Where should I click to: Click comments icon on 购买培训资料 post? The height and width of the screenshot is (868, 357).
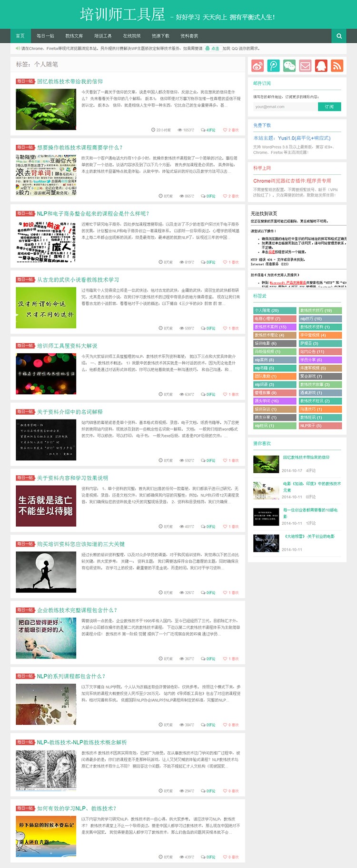[208, 593]
